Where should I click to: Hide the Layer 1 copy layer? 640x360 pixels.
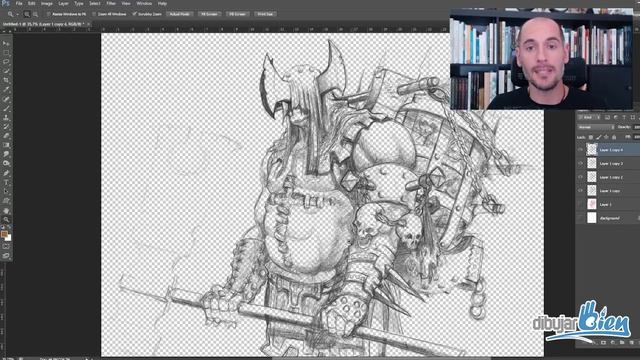click(x=580, y=191)
